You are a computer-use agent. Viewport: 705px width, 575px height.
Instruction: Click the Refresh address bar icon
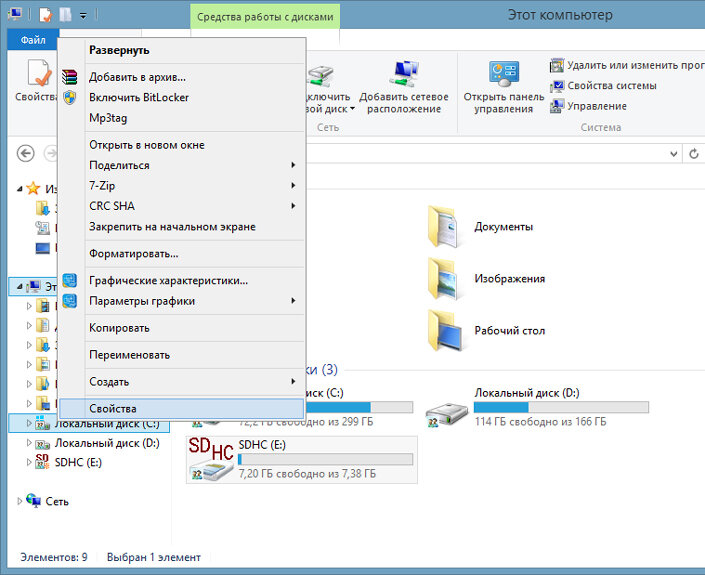[x=694, y=154]
